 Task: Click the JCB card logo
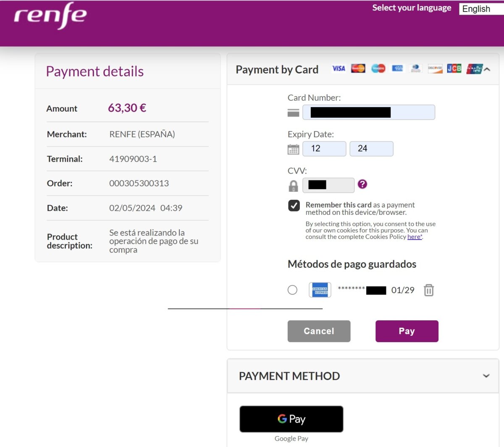click(x=454, y=68)
